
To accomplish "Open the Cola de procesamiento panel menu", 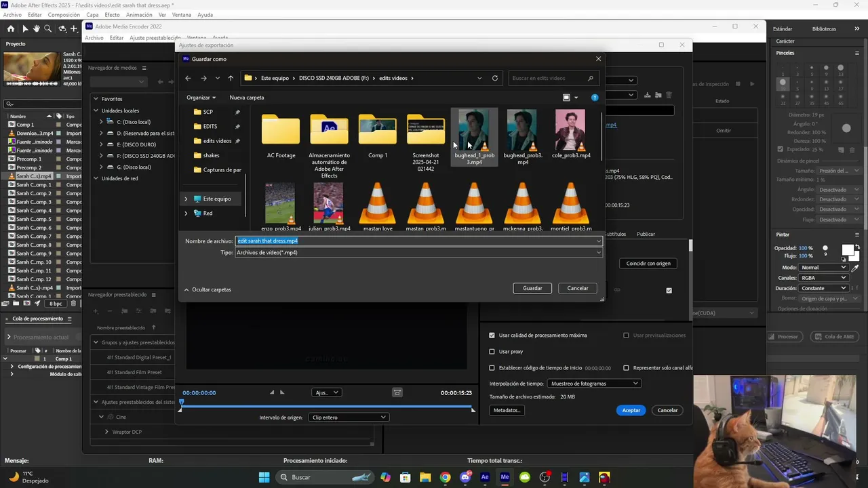I will coord(68,319).
